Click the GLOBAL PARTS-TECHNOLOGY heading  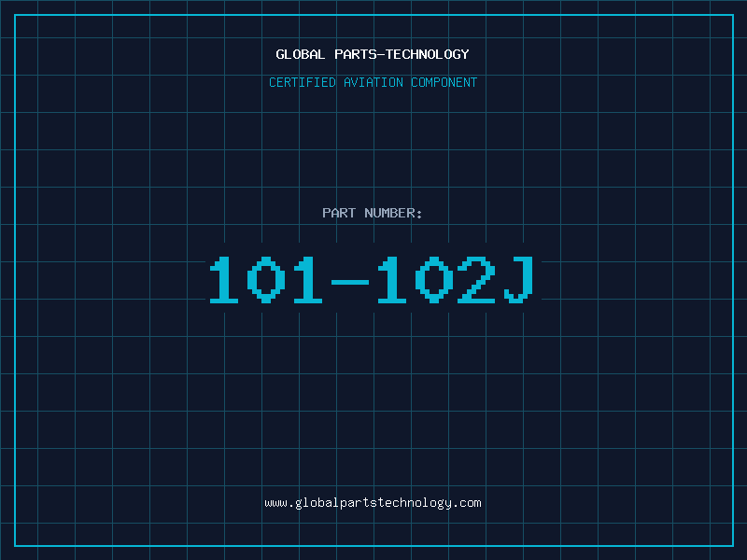(x=373, y=54)
